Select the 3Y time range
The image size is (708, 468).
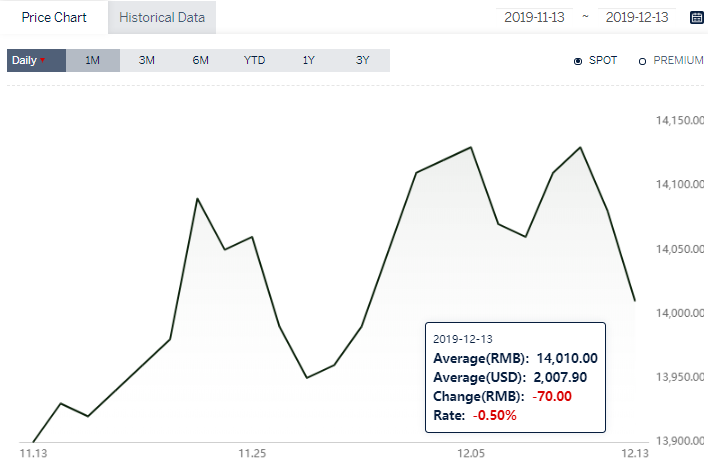pyautogui.click(x=363, y=61)
